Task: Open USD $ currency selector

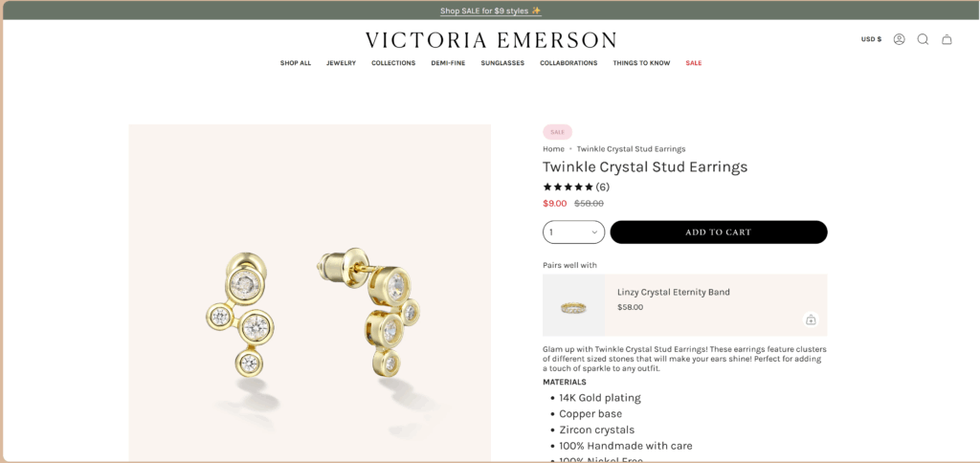Action: 871,39
